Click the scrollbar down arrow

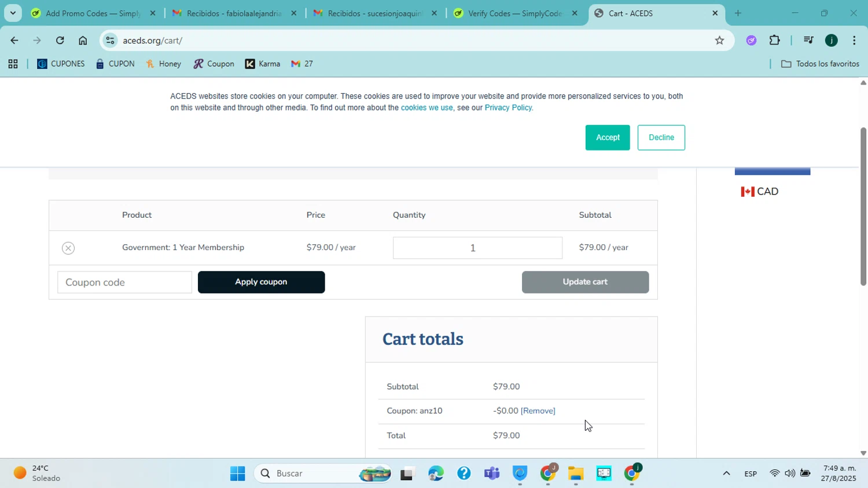click(863, 454)
